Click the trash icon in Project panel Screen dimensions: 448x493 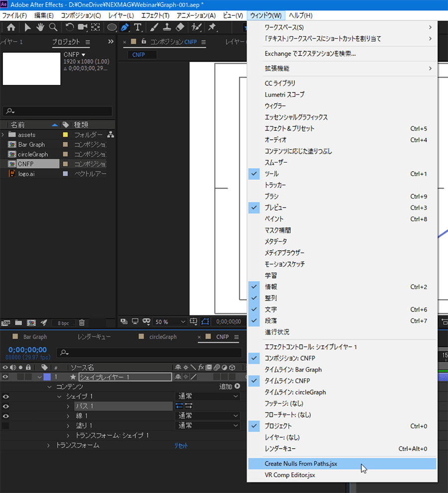click(82, 323)
